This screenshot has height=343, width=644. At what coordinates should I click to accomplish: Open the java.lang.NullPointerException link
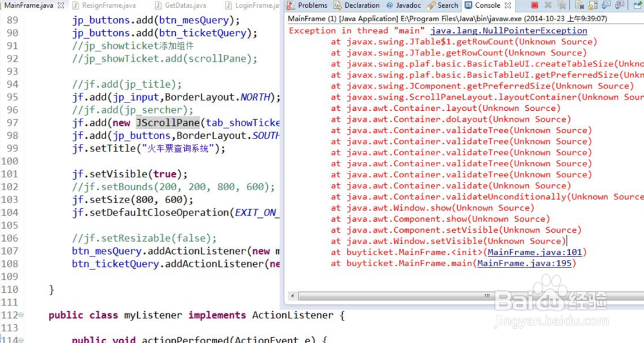coord(509,30)
